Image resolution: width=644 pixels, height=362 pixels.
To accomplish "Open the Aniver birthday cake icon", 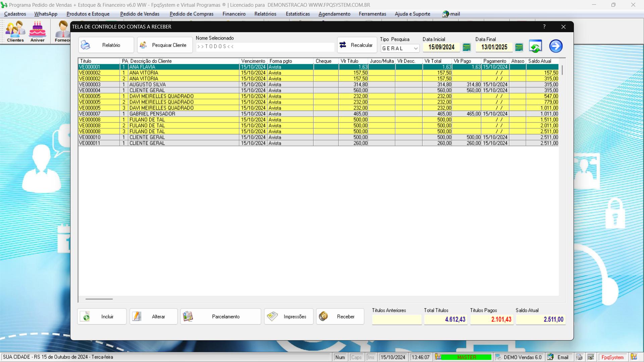I will [x=37, y=32].
